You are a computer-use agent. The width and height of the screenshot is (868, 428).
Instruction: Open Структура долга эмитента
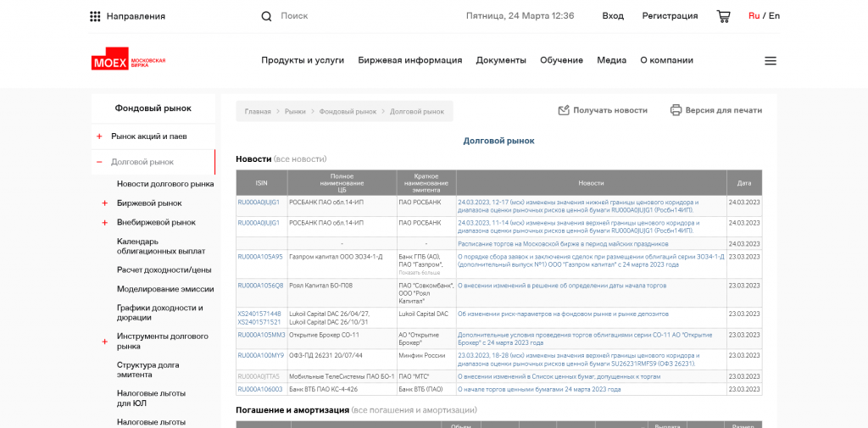click(x=147, y=370)
